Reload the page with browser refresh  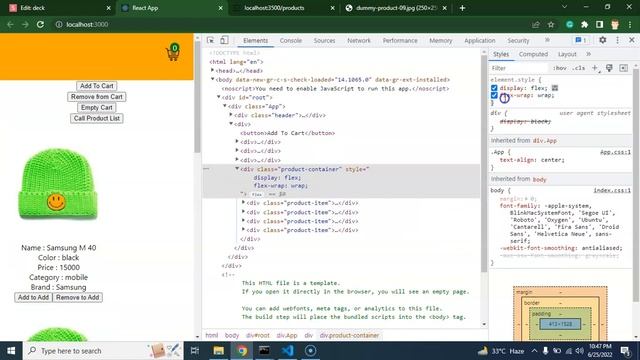click(40, 24)
